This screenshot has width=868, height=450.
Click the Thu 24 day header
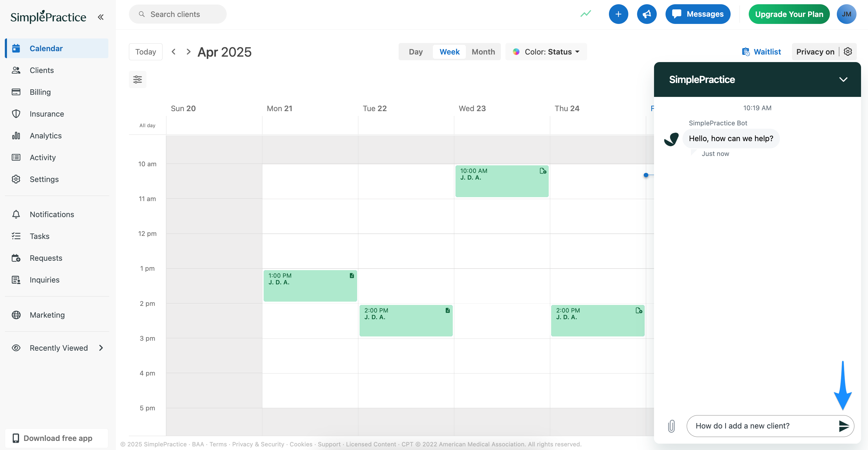coord(567,108)
